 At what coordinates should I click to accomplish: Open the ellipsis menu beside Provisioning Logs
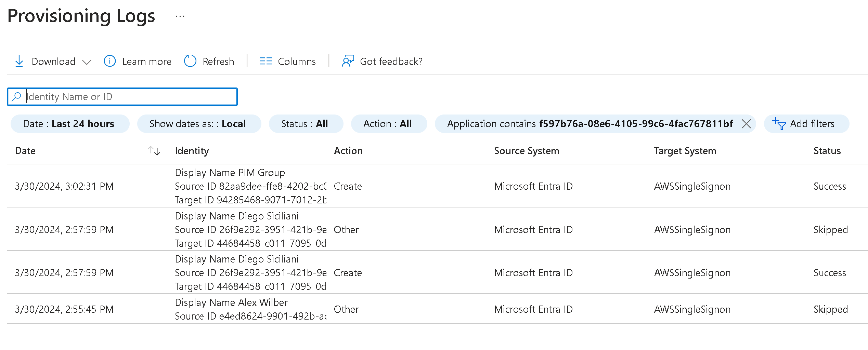pyautogui.click(x=180, y=16)
